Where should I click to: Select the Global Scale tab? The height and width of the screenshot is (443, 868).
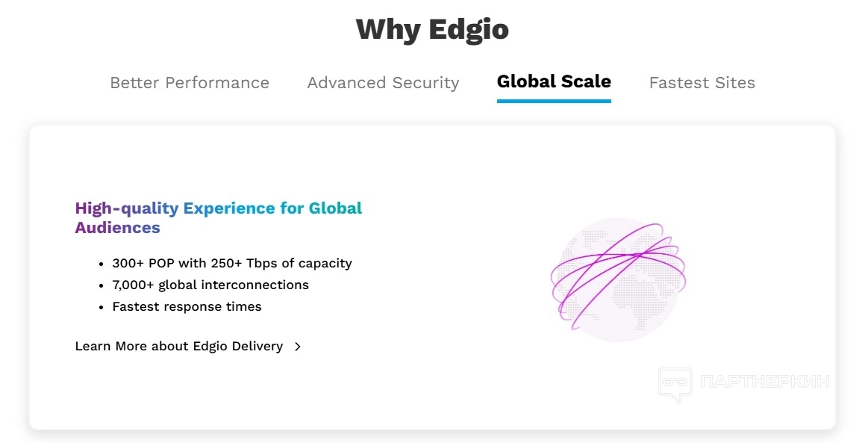coord(554,81)
